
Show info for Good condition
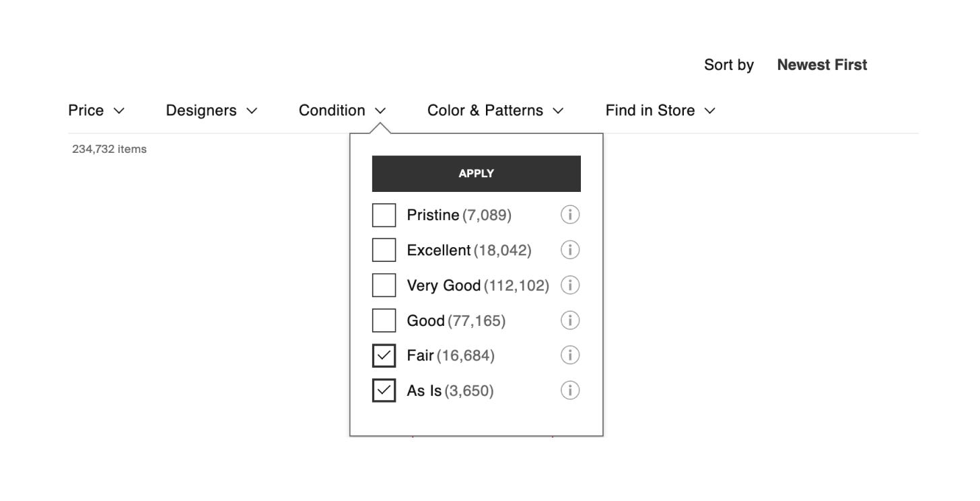(x=569, y=321)
